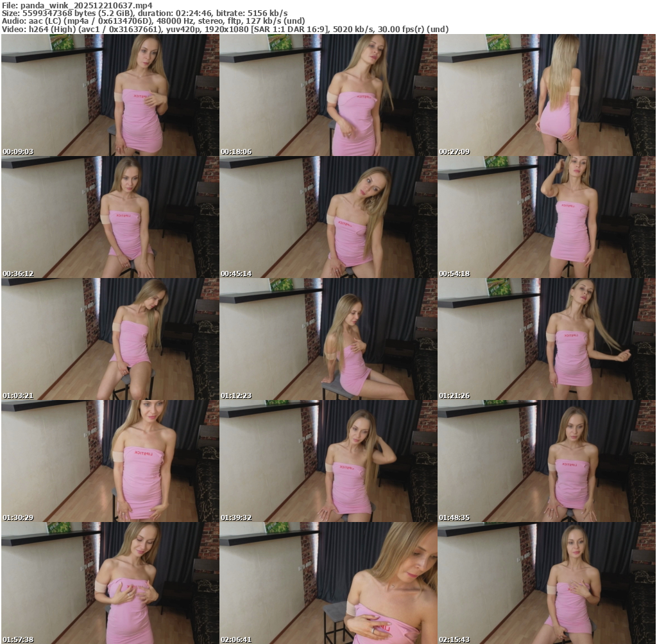This screenshot has height=644, width=657.
Task: Open the thumbnail timestamped 00:45:14
Action: (328, 216)
